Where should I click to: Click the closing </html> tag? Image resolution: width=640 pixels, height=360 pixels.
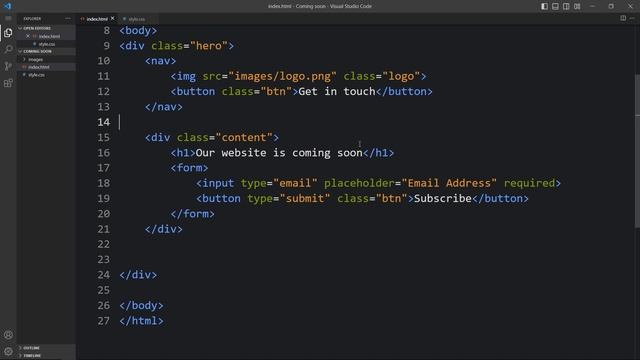click(x=141, y=321)
